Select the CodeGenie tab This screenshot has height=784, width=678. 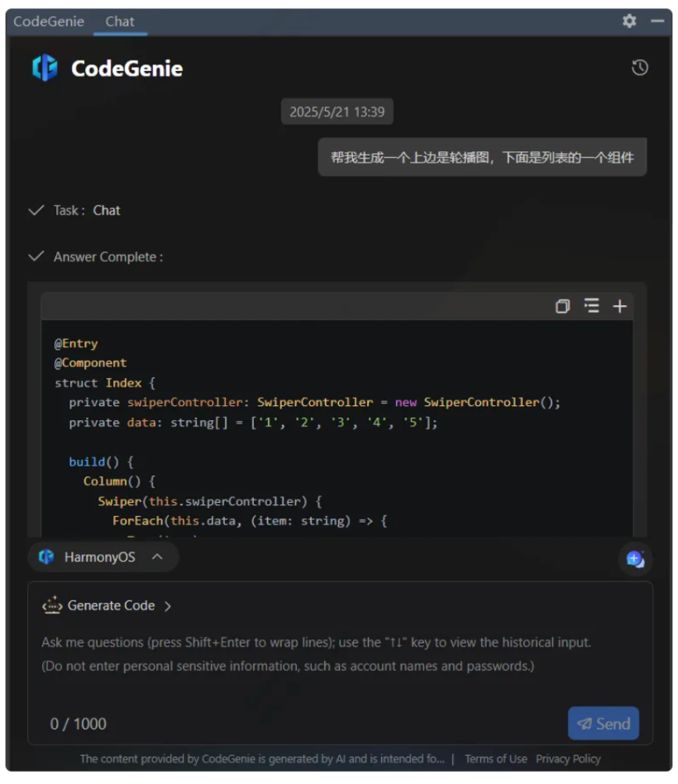(49, 22)
